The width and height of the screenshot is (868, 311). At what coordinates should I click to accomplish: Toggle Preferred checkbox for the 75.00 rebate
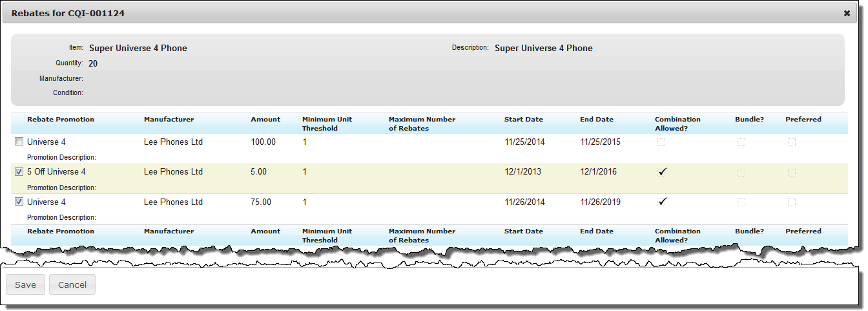(792, 202)
